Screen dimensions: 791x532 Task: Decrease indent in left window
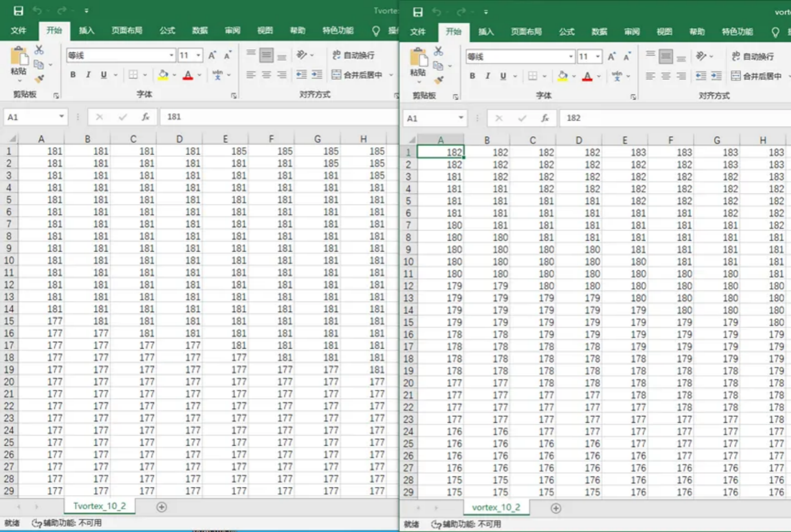(x=301, y=75)
